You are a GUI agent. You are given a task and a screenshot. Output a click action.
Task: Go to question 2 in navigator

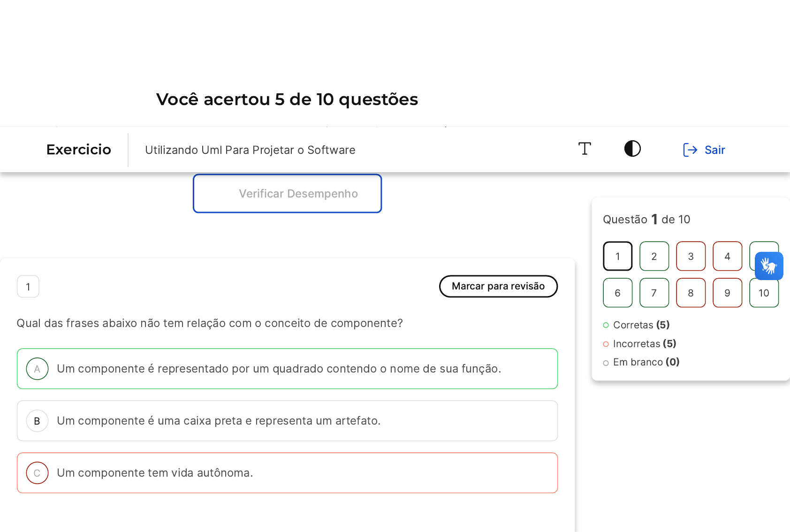(654, 256)
